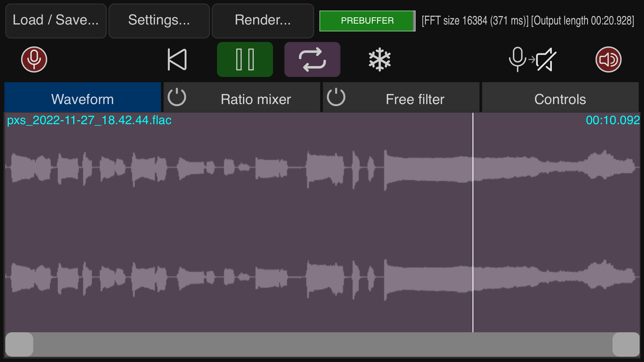644x362 pixels.
Task: Click the FFT size 16384 status text
Action: click(475, 21)
